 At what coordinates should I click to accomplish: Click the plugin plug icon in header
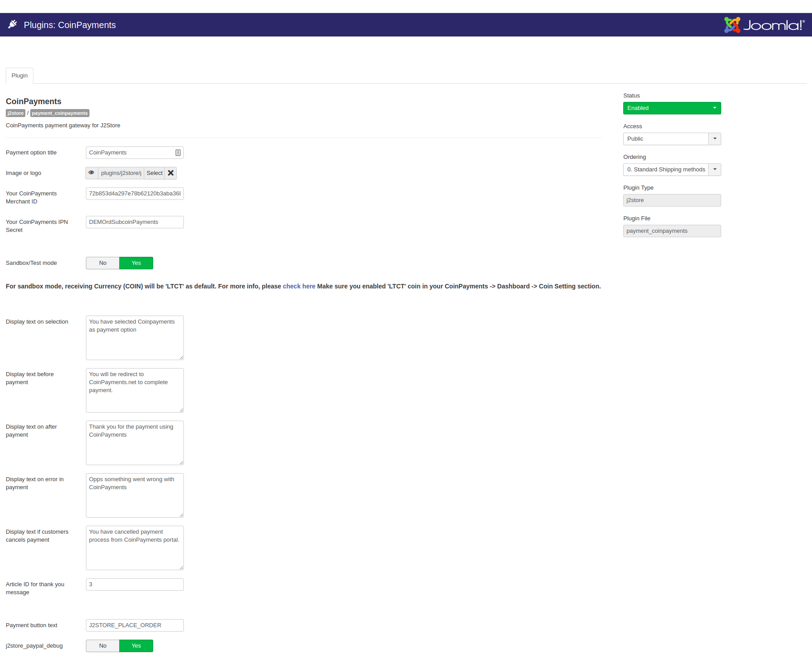coord(12,24)
